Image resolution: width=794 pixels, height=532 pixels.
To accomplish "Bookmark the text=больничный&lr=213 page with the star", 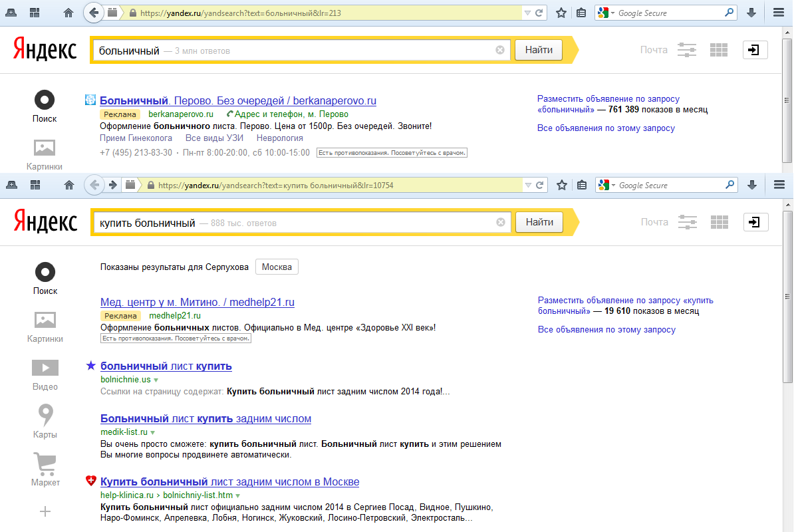I will click(561, 13).
